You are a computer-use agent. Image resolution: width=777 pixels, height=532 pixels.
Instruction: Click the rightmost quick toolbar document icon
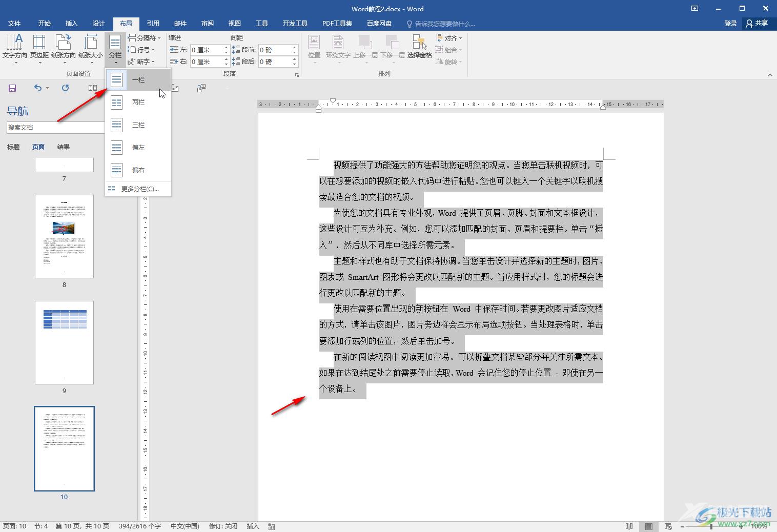(x=201, y=88)
